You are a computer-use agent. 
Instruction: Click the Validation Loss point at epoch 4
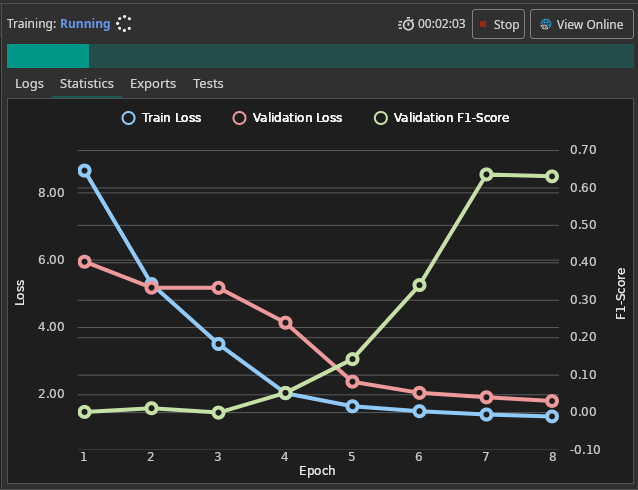click(x=285, y=323)
